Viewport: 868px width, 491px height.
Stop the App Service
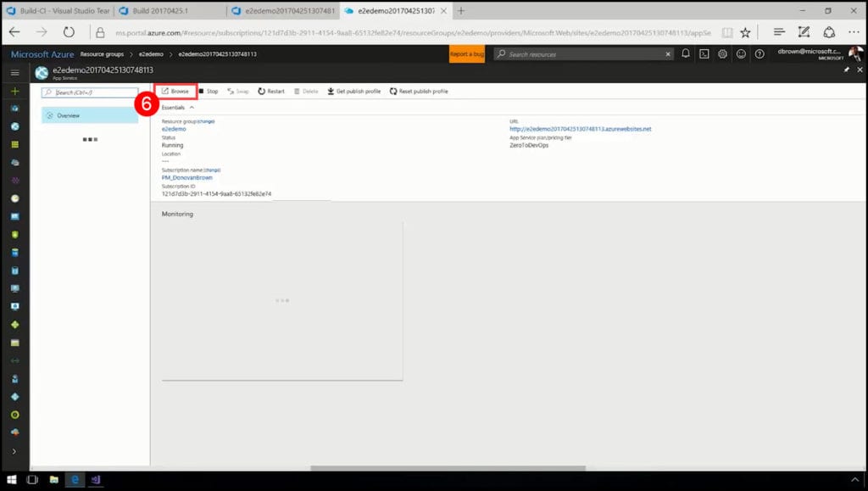[209, 92]
